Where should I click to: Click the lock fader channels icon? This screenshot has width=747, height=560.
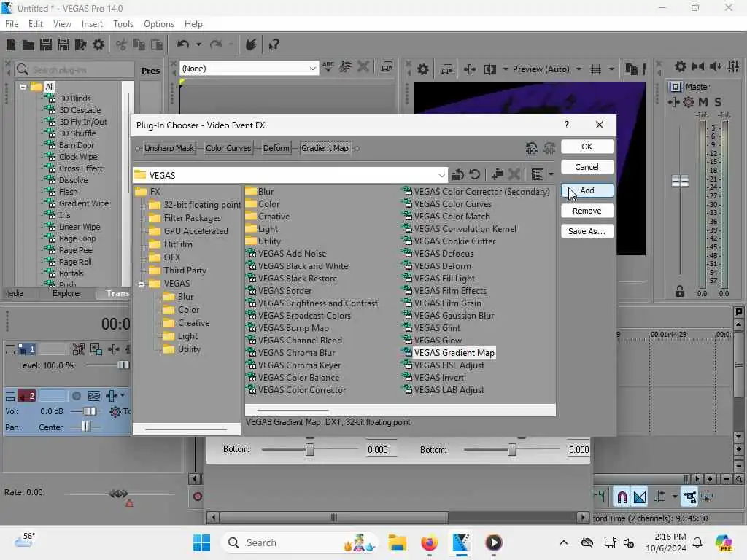pyautogui.click(x=680, y=292)
